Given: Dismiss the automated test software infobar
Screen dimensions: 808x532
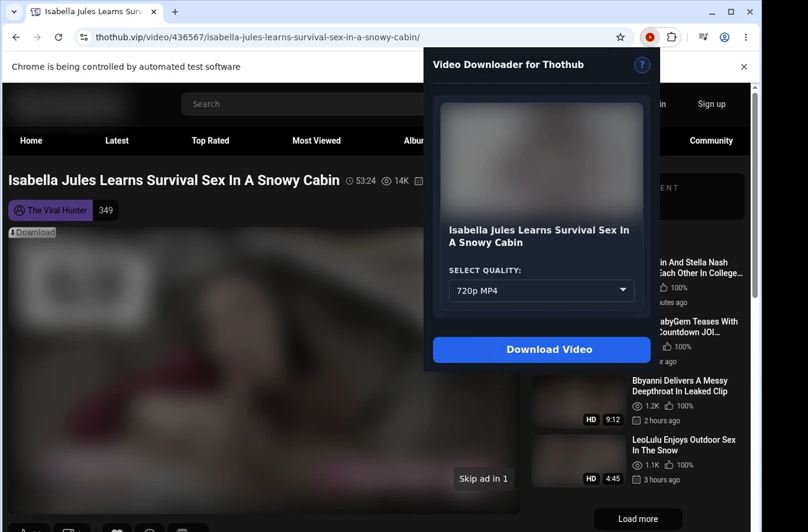Looking at the screenshot, I should [744, 67].
